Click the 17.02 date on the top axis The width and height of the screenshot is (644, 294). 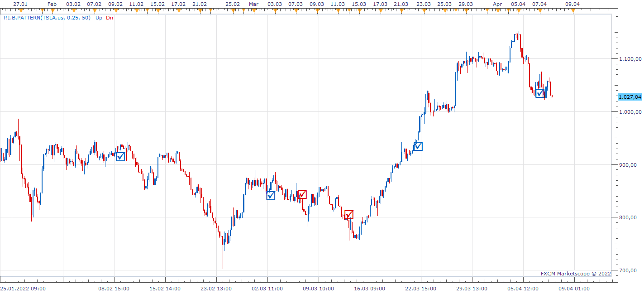coord(178,4)
